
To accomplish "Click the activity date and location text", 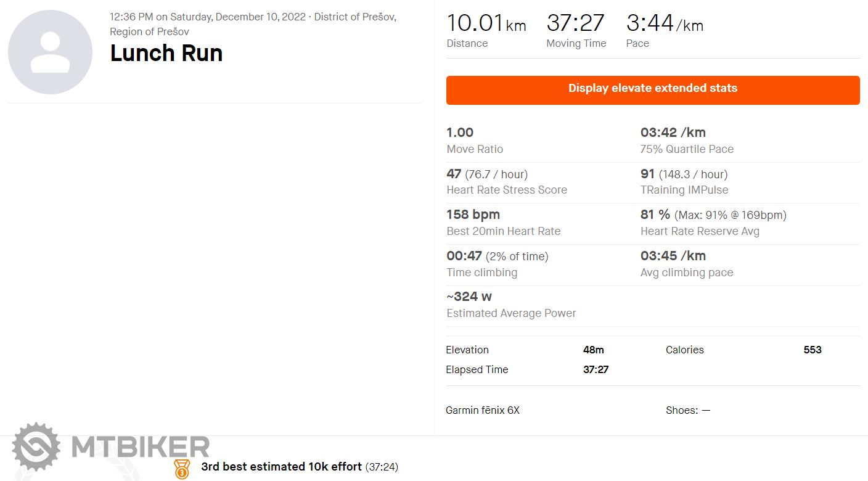I will click(x=253, y=24).
